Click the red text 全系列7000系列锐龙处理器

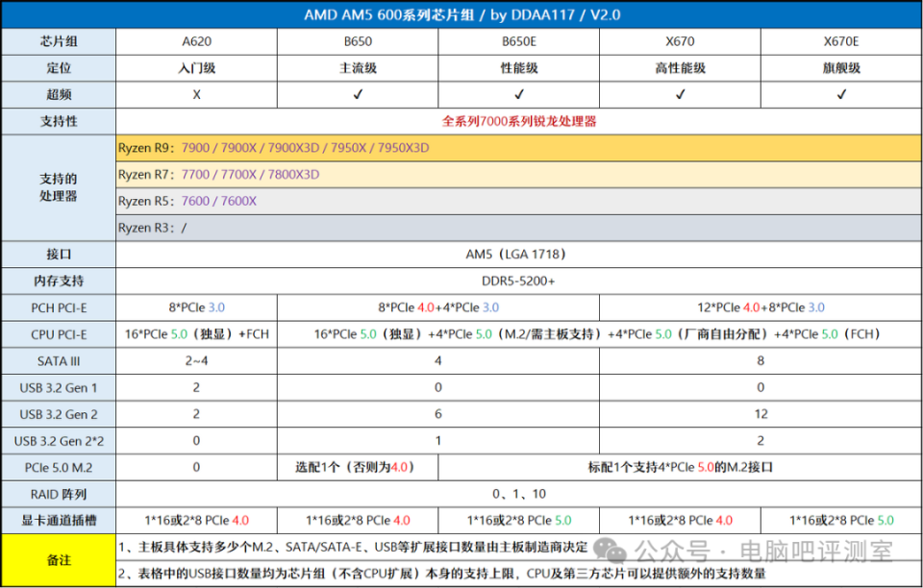coord(519,121)
